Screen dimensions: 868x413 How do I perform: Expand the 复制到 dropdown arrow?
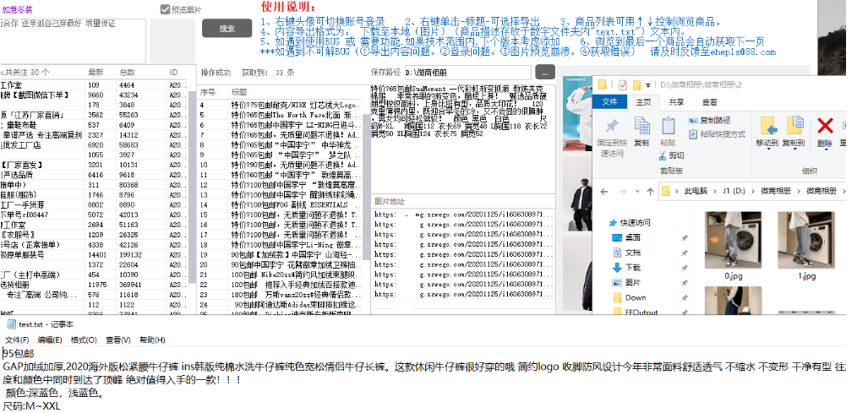pos(794,148)
